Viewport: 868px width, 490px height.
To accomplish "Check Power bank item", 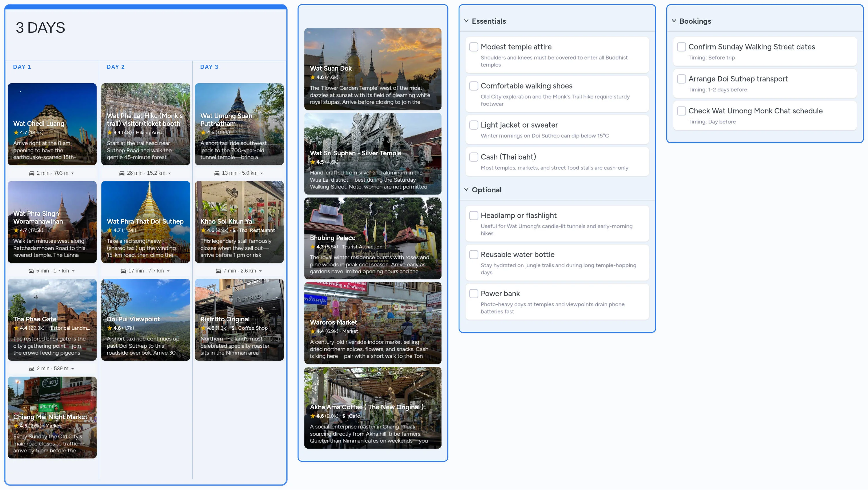I will tap(474, 294).
